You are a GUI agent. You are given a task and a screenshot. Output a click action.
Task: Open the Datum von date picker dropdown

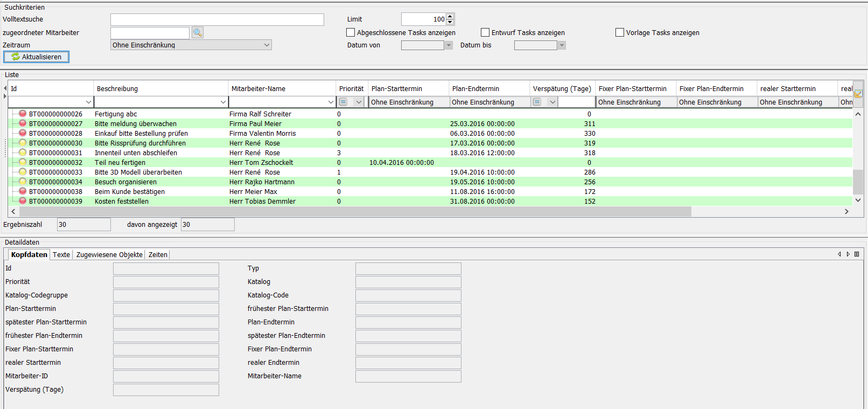[449, 45]
